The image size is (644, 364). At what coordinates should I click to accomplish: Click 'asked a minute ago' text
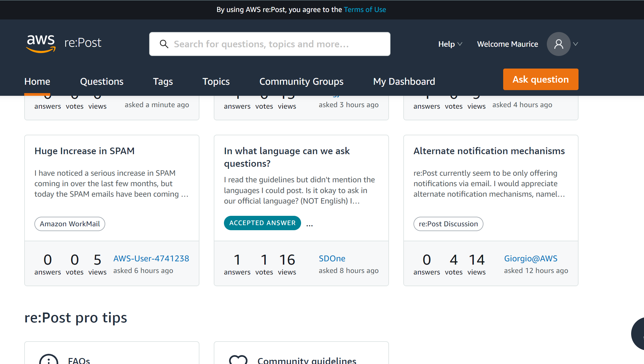coord(157,105)
